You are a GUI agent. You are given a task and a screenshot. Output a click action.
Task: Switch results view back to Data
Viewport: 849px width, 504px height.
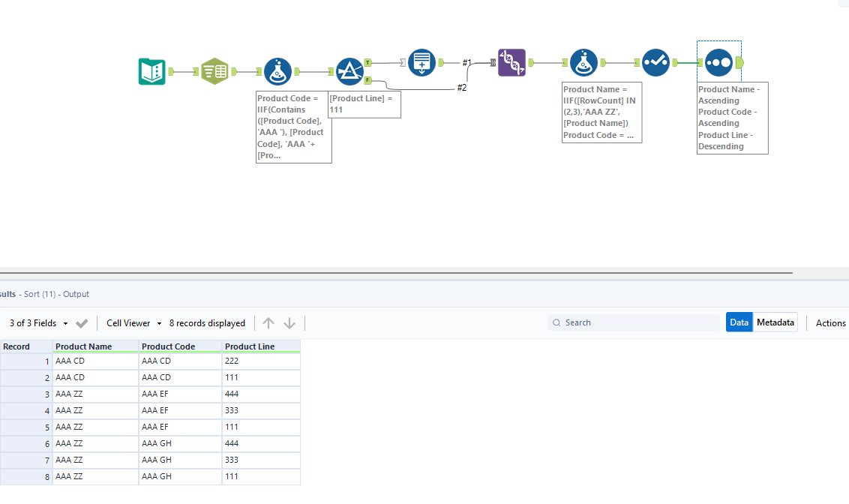tap(739, 322)
